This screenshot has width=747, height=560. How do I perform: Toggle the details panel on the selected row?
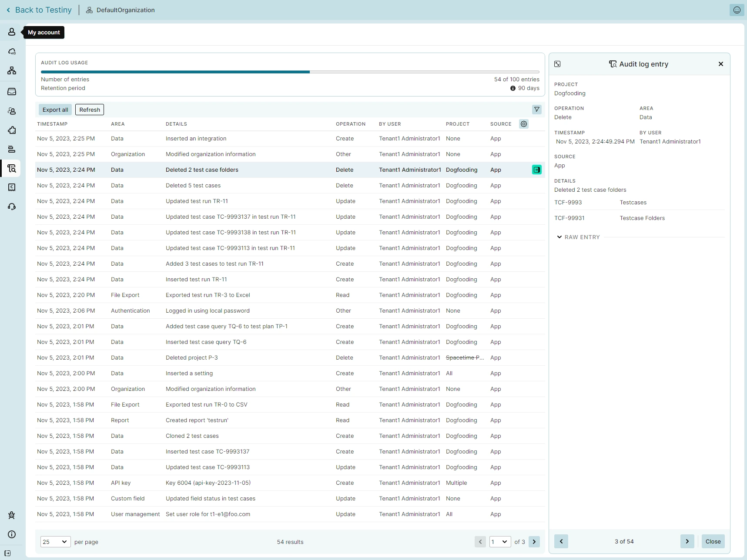pos(537,170)
